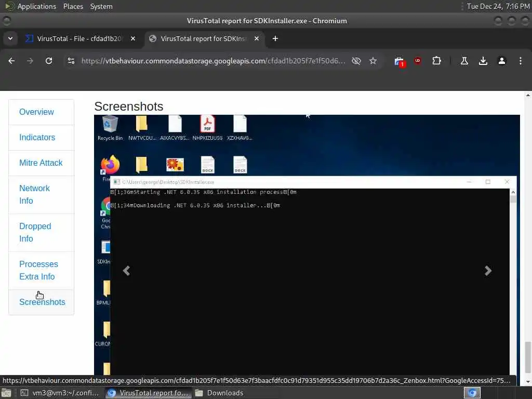This screenshot has height=399, width=532.
Task: Click the page vertical scrollbar thumb
Action: (528, 357)
